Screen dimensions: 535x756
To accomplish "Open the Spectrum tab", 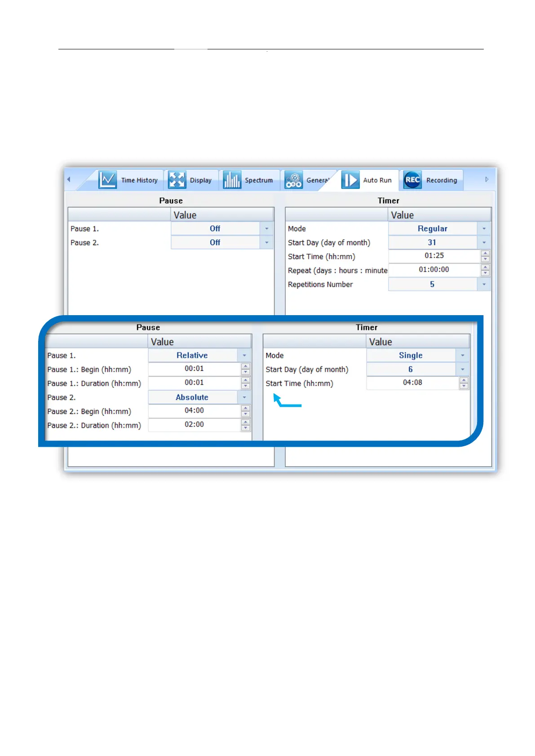I will tap(248, 180).
